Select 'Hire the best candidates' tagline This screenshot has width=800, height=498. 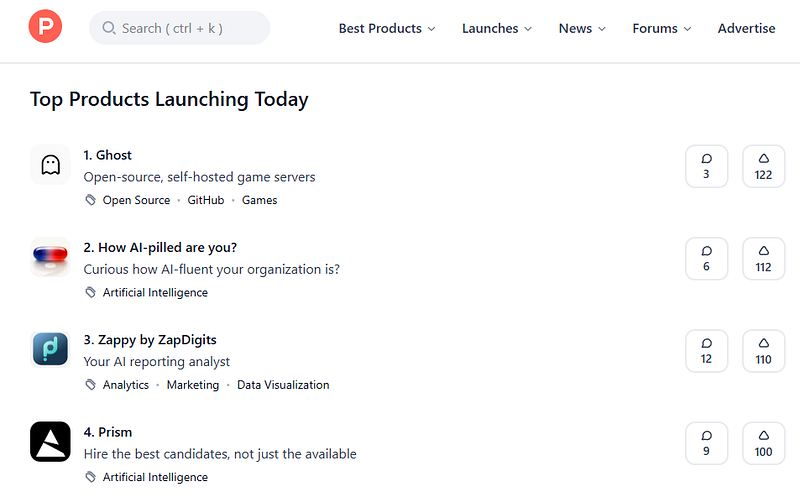[x=220, y=454]
